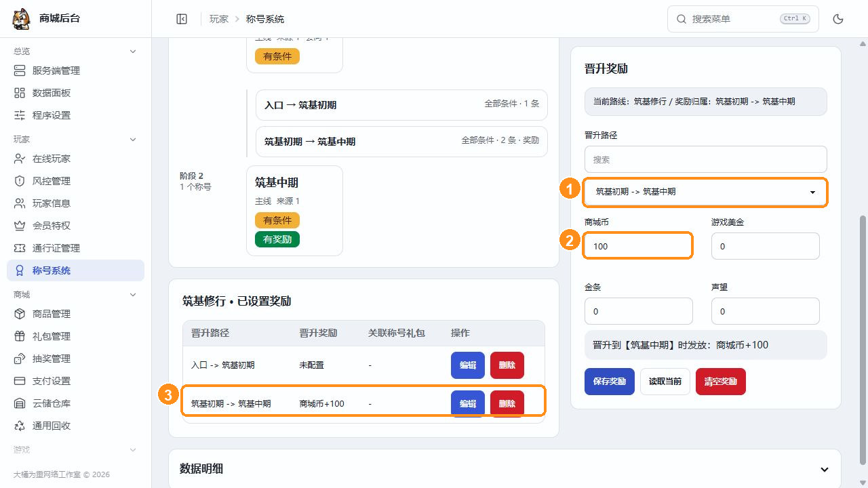Click the 未配置 reward cell
This screenshot has width=868, height=488.
tap(311, 365)
